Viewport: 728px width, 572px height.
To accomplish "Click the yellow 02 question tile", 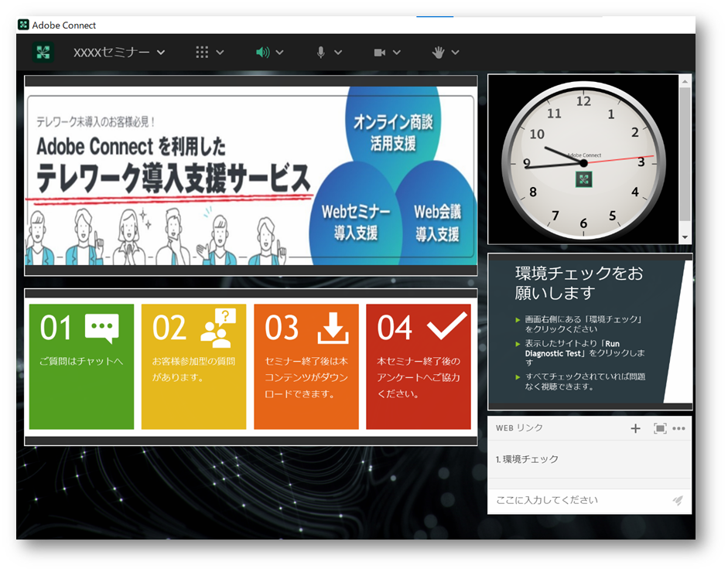I will [193, 366].
